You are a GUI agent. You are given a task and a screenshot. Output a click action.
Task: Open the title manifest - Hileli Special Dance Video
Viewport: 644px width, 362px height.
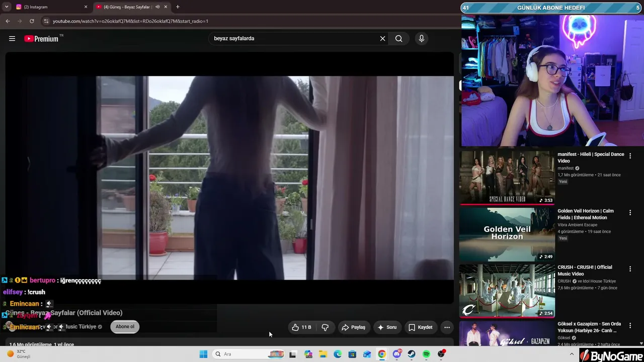point(591,157)
